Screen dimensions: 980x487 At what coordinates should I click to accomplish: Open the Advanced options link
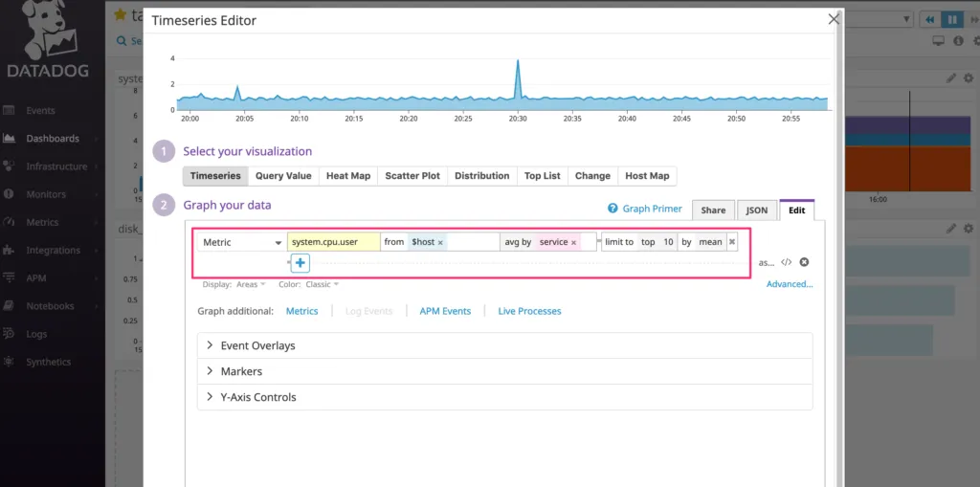pos(790,284)
